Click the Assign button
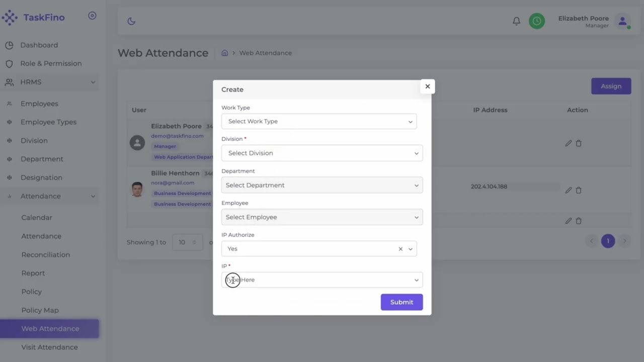Screen dimensions: 644x362 (611, 86)
